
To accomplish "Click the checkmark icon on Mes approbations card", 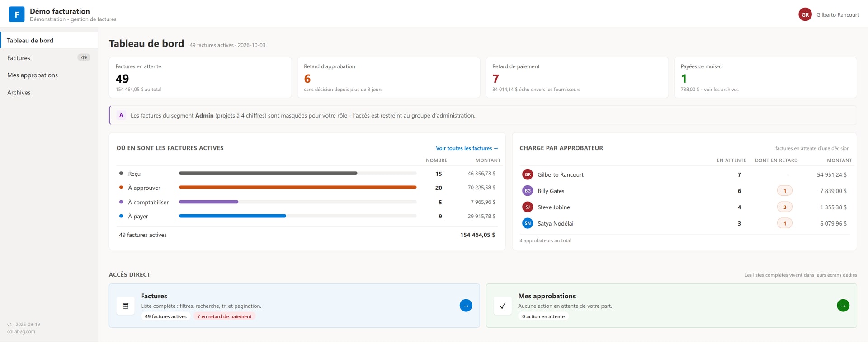I will coord(503,306).
